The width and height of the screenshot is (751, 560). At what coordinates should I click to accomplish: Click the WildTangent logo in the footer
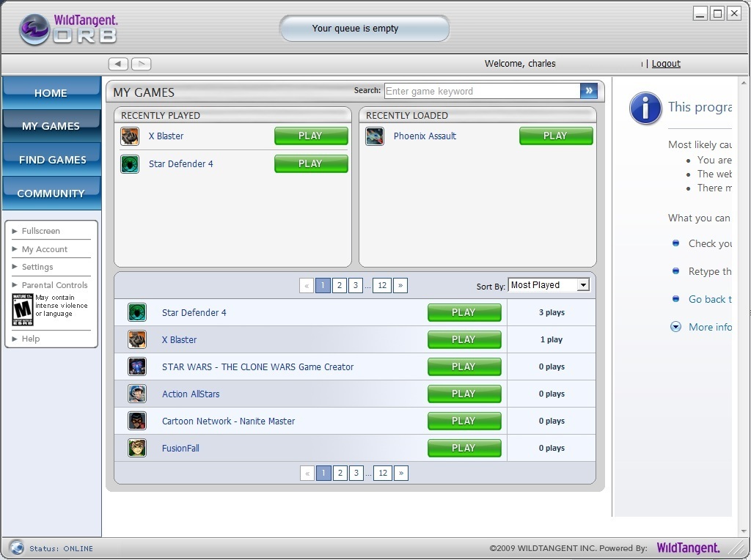[688, 548]
